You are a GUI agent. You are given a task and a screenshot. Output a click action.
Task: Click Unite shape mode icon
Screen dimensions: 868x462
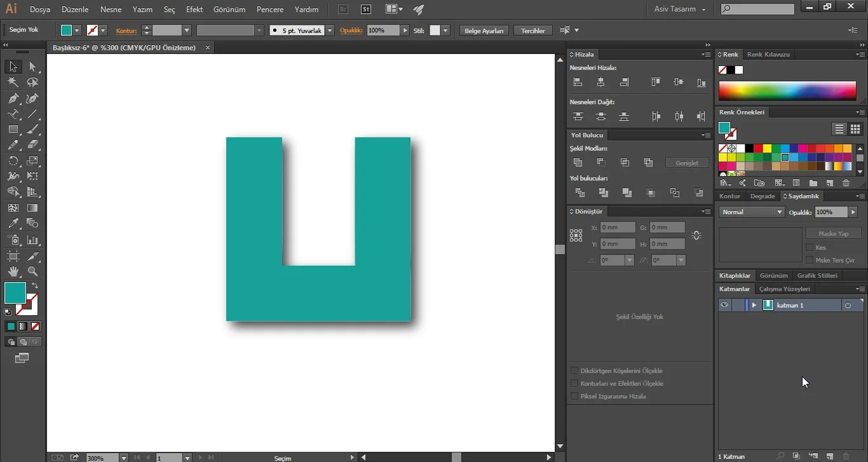pos(578,163)
